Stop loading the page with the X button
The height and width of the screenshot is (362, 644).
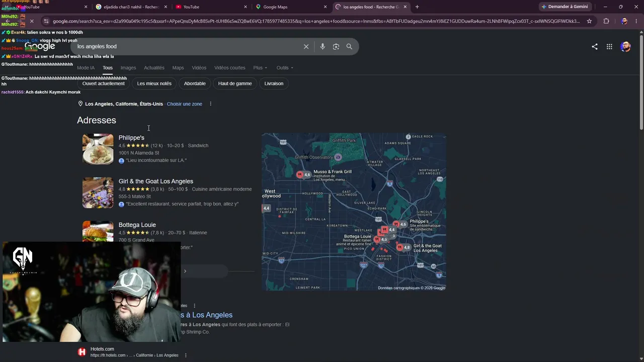tap(32, 21)
